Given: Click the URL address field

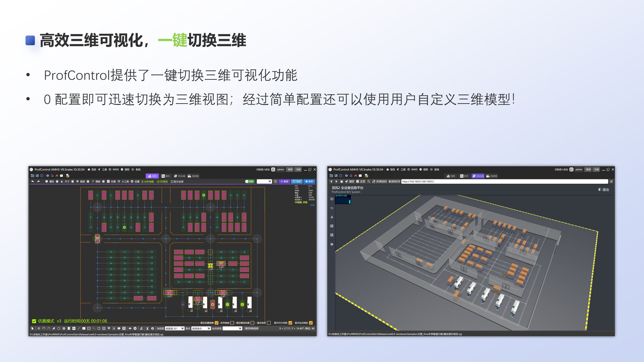Looking at the screenshot, I should point(503,181).
